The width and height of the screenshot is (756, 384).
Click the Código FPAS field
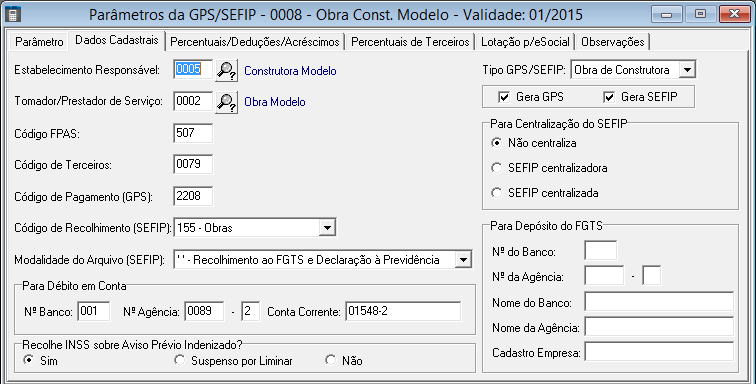coord(193,133)
